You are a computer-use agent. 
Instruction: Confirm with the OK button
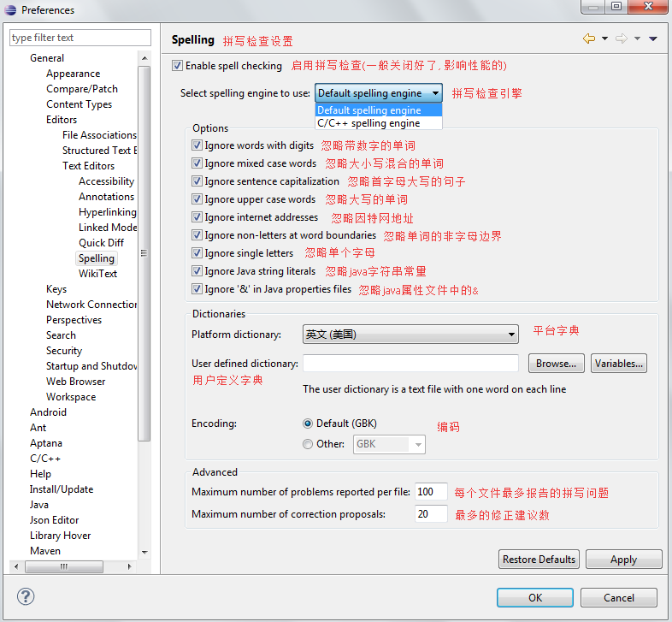(535, 597)
